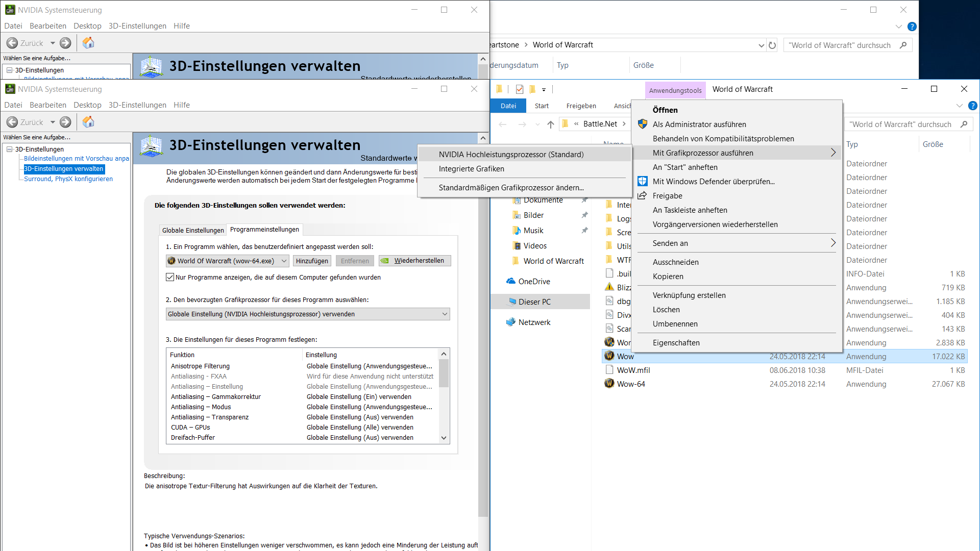Viewport: 980px width, 551px height.
Task: Open address dropdown in back Explorer window
Action: tap(761, 45)
